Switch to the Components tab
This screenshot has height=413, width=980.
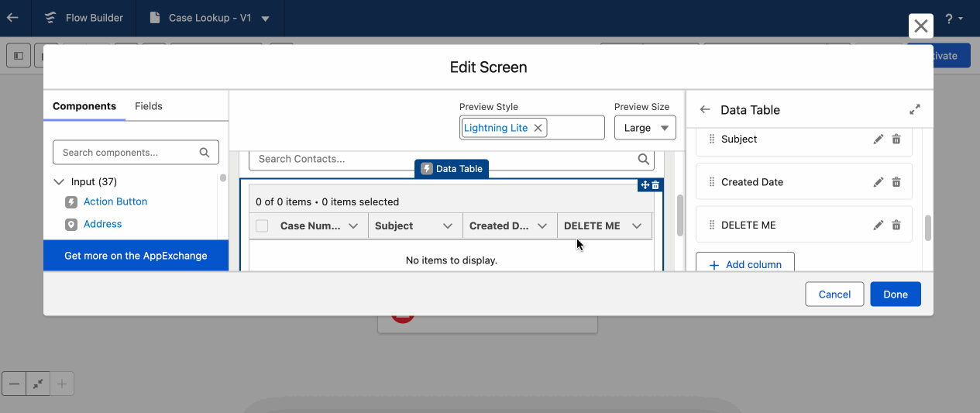[x=84, y=106]
